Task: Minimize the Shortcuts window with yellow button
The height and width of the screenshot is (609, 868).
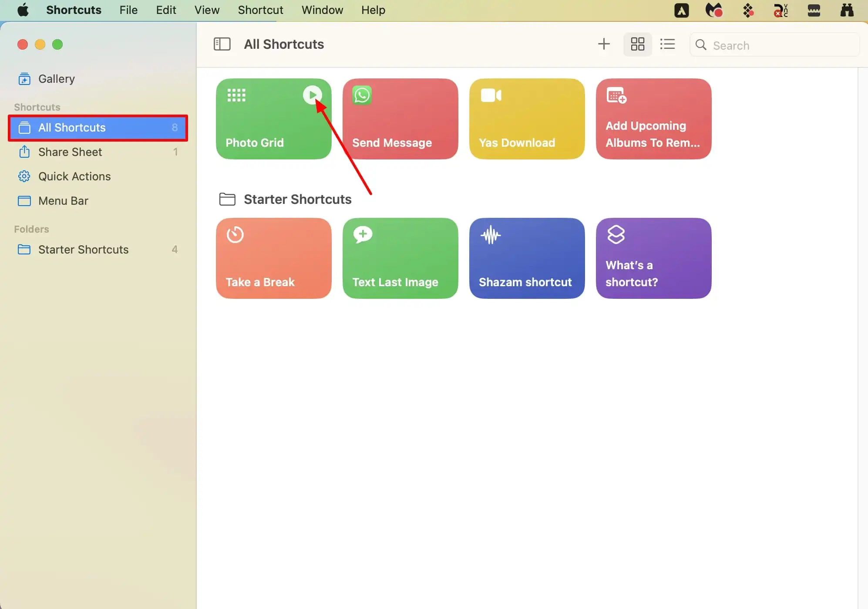Action: point(40,44)
